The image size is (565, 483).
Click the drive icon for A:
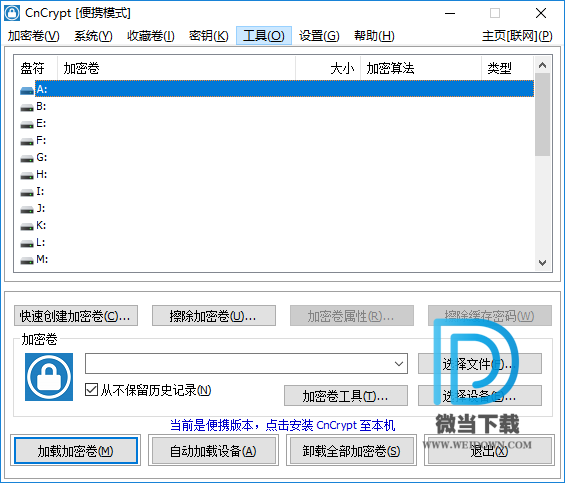[27, 90]
